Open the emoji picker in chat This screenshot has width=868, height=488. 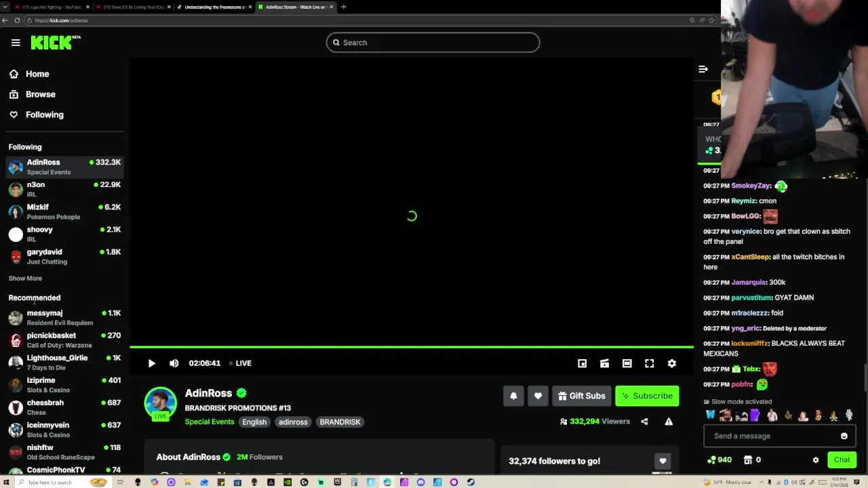(x=844, y=436)
